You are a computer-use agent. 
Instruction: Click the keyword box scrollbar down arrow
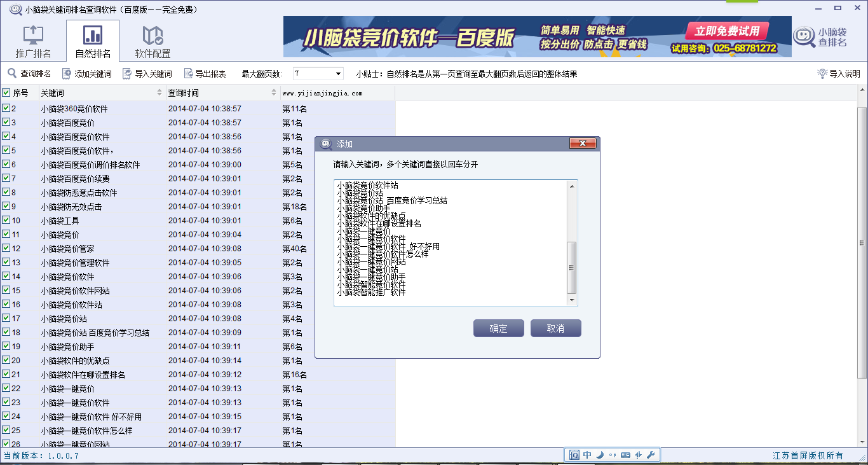click(x=572, y=300)
